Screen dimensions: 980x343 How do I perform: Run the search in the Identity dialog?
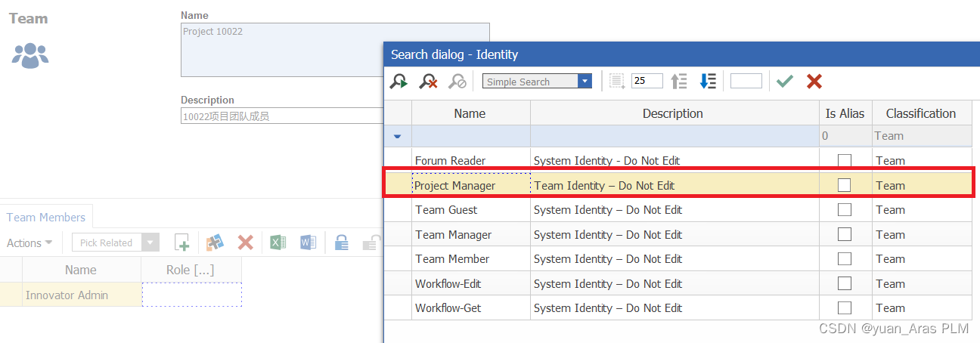pos(399,81)
